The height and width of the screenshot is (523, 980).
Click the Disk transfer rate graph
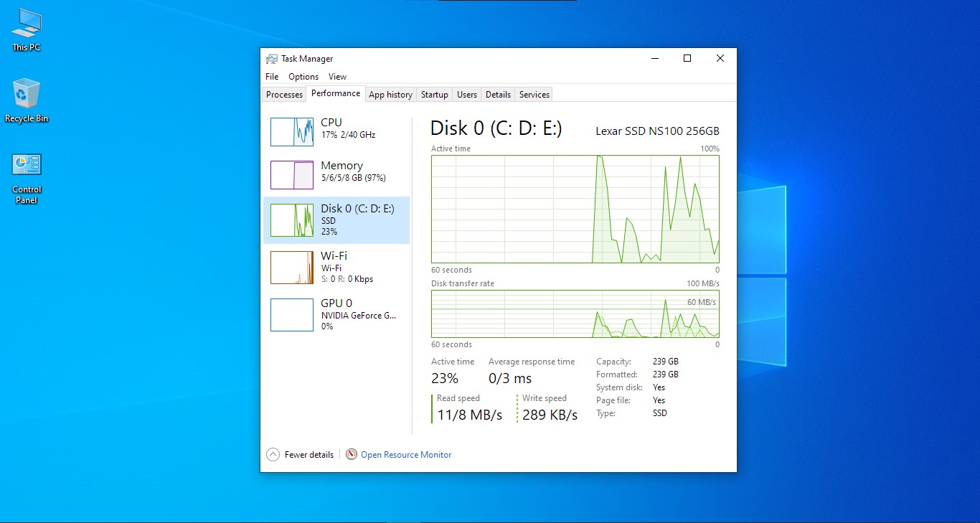575,314
